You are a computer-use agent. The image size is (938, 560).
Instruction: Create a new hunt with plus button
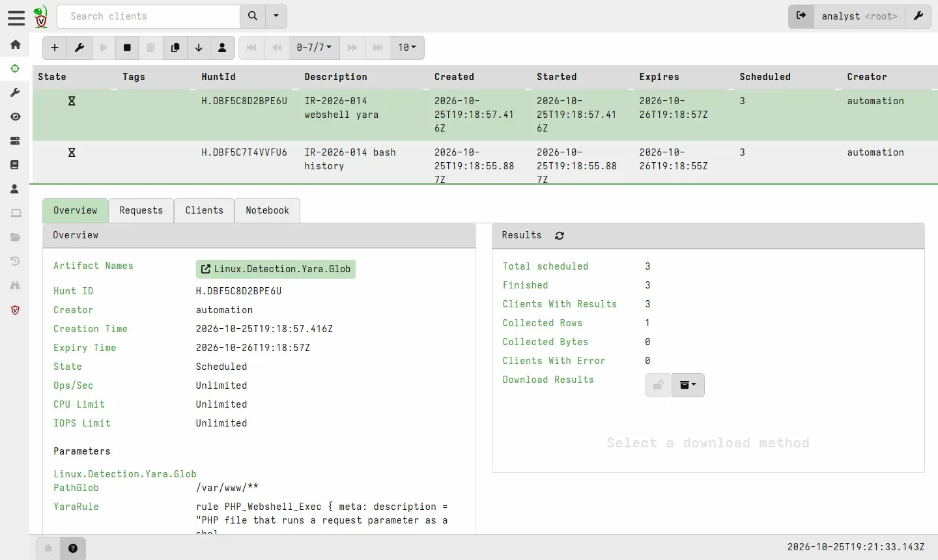pyautogui.click(x=55, y=48)
